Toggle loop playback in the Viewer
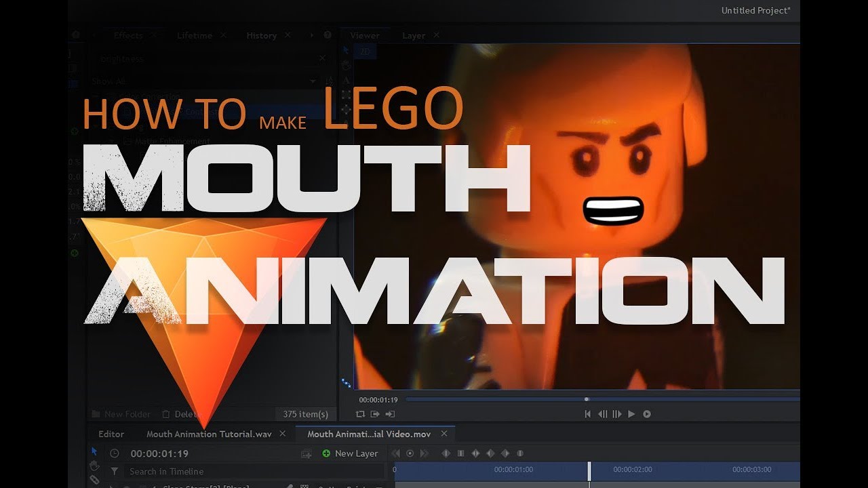Viewport: 868px width, 488px height. pyautogui.click(x=360, y=413)
